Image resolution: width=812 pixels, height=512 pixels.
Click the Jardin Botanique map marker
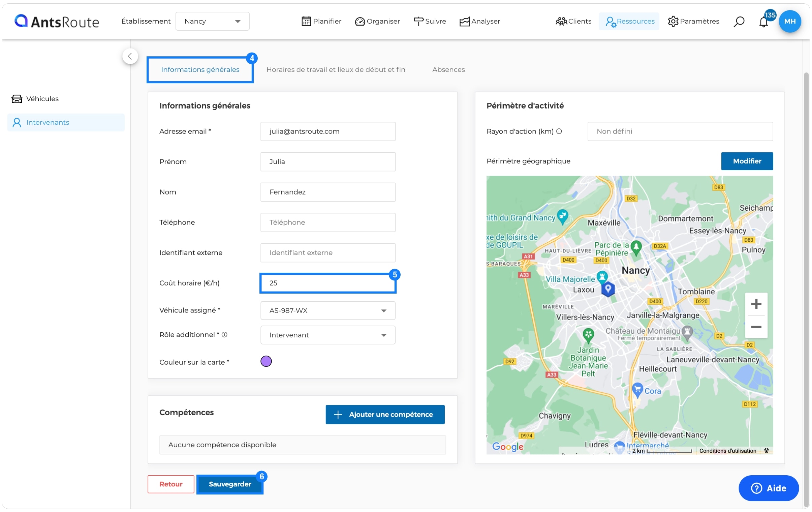(588, 335)
